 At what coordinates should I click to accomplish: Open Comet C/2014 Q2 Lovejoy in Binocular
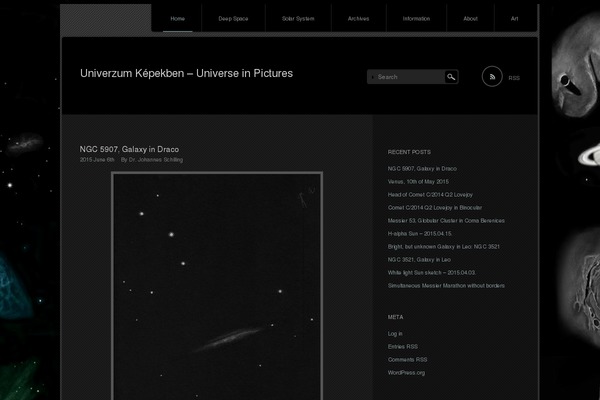[435, 207]
